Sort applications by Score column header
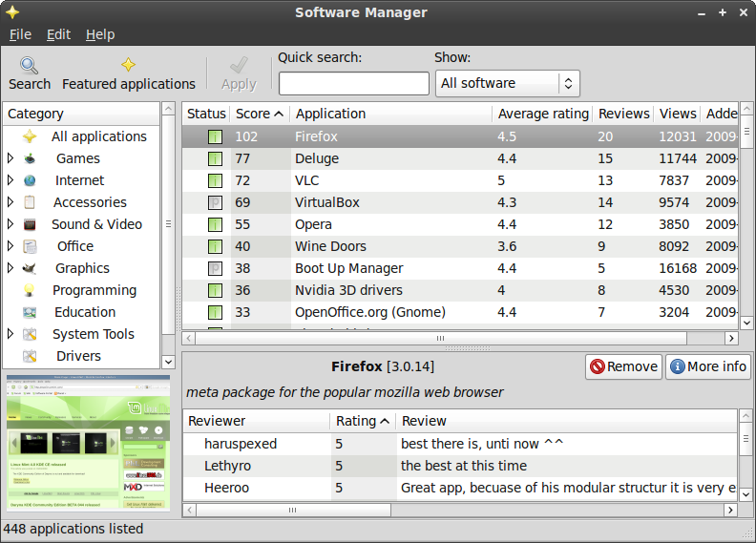 (260, 114)
